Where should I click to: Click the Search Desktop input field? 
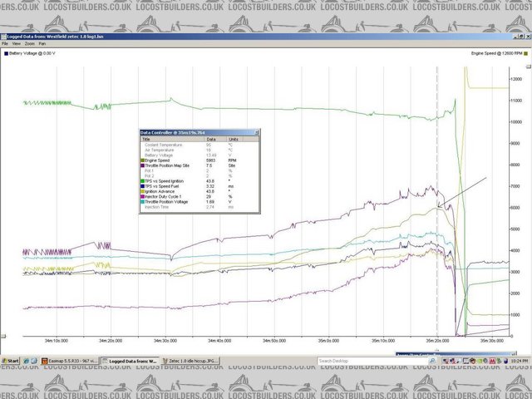pyautogui.click(x=372, y=361)
